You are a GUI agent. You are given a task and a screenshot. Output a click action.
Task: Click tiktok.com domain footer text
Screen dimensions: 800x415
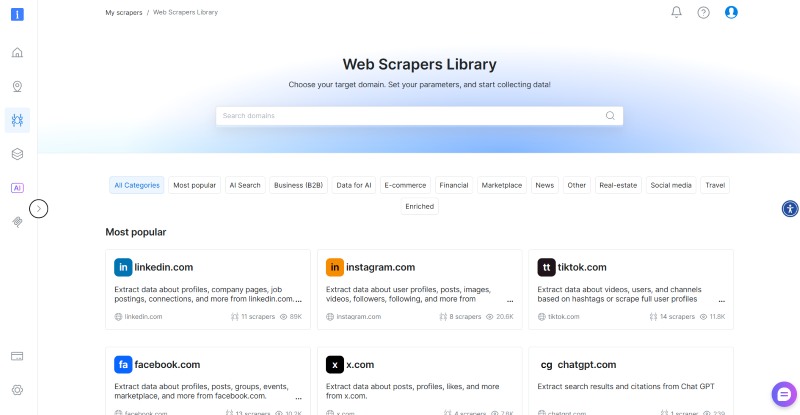[564, 316]
